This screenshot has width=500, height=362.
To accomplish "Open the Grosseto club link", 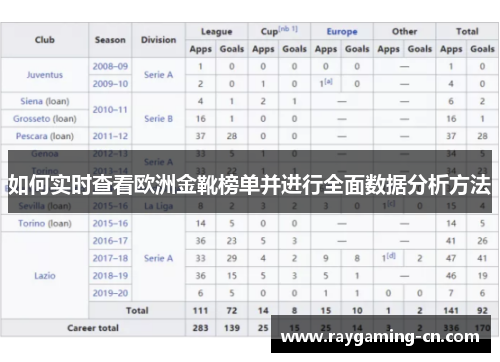I will coord(32,119).
